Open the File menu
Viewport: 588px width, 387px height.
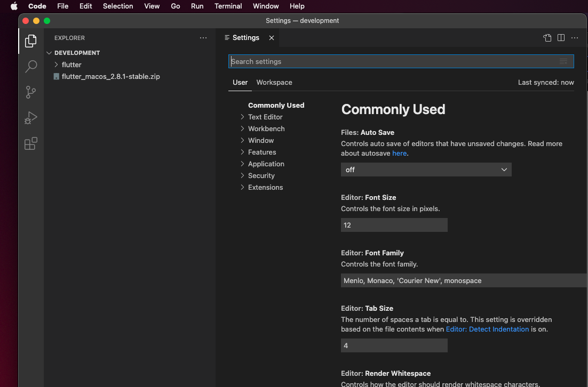62,6
